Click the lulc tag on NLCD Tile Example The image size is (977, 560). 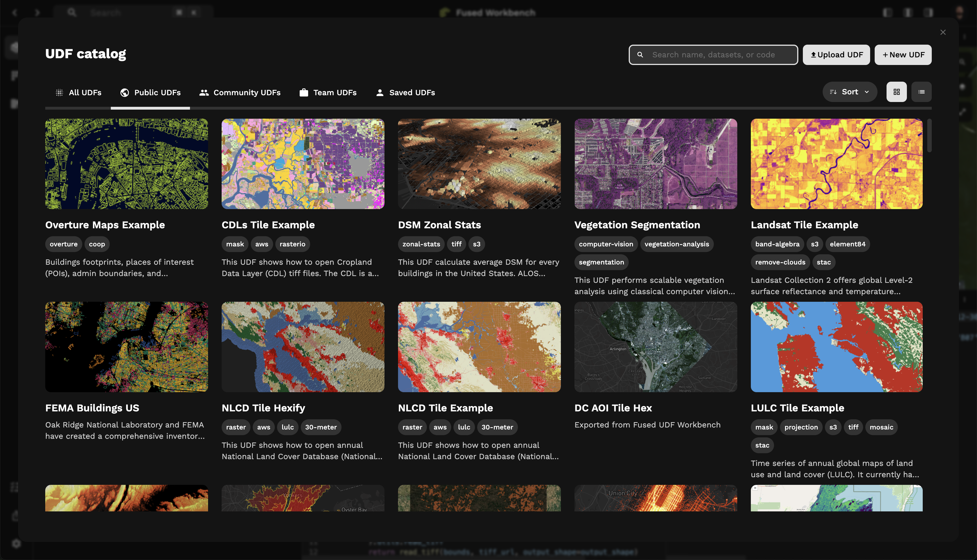point(464,427)
